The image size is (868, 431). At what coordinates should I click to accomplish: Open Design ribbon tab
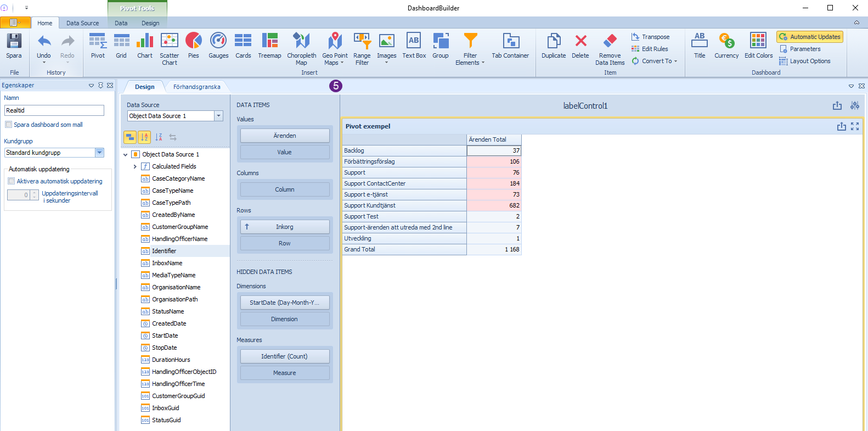pyautogui.click(x=150, y=23)
